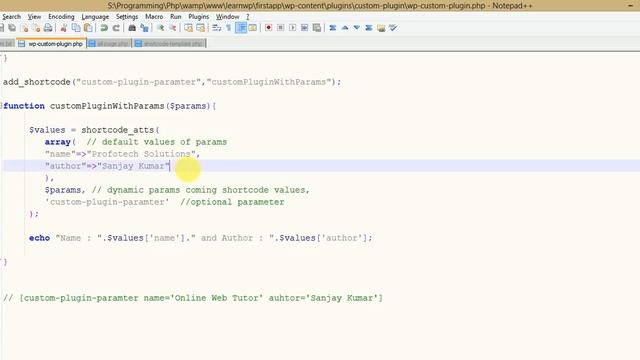Show all characters with the pilcrow icon
640x360 pixels.
[229, 28]
